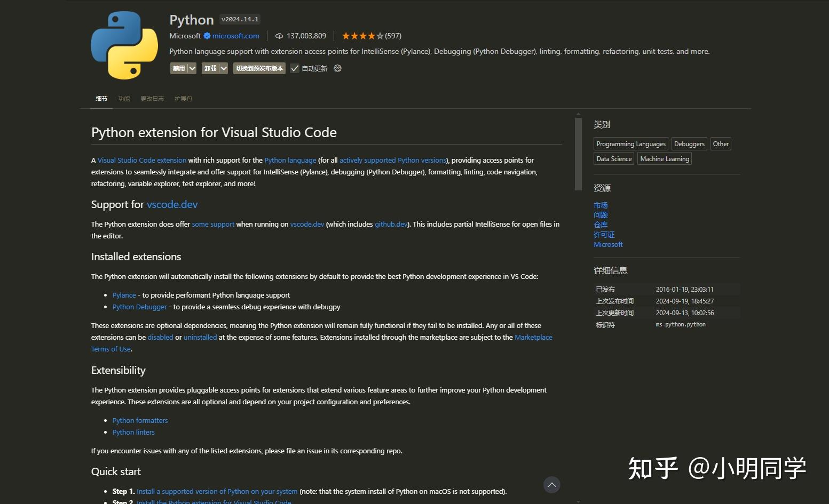
Task: Open the Pylance extension link
Action: coord(124,295)
